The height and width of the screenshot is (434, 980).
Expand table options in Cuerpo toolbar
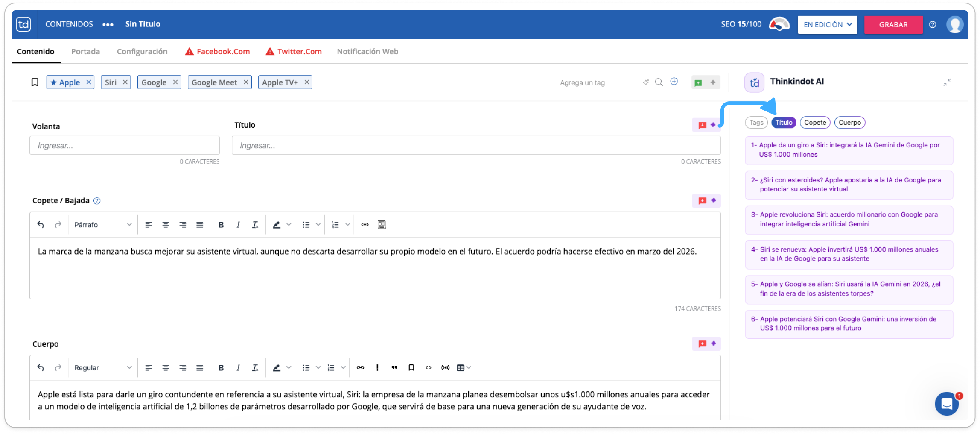click(469, 368)
